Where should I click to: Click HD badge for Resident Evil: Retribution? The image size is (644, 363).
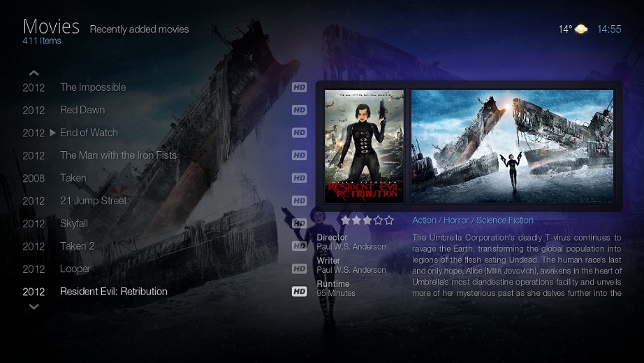tap(300, 292)
